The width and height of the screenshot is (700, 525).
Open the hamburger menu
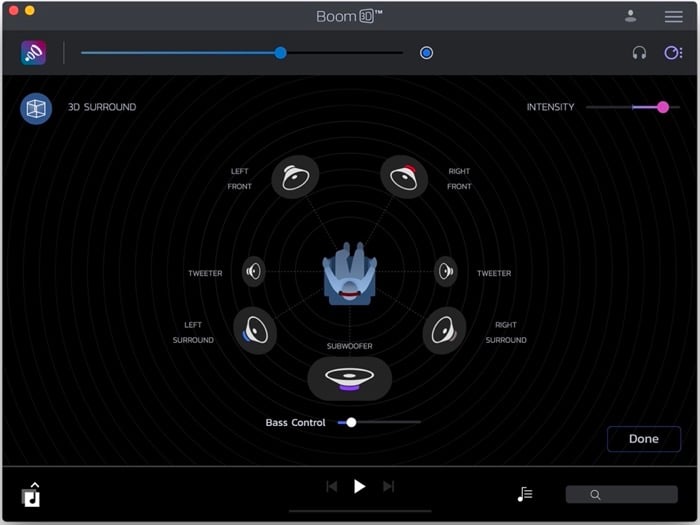[x=673, y=17]
